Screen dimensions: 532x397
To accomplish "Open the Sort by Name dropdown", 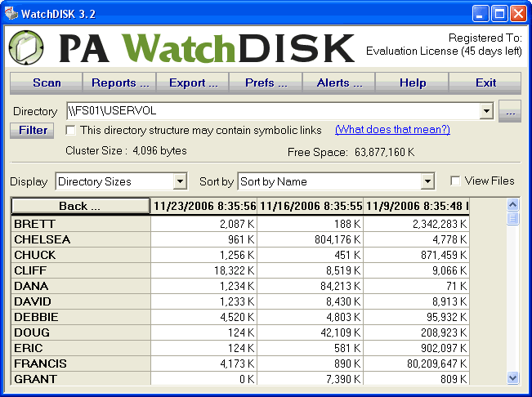I will 427,181.
